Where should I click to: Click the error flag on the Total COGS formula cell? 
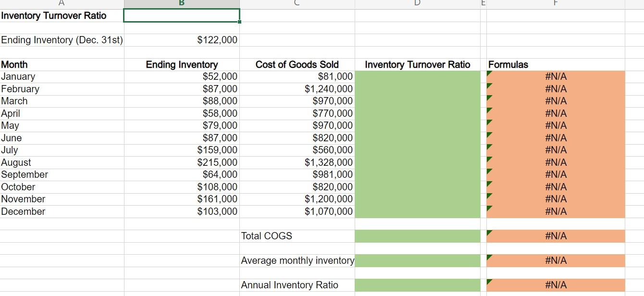click(x=490, y=233)
